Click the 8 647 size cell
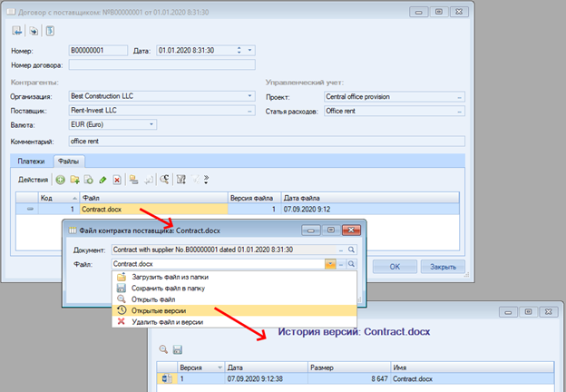 pyautogui.click(x=349, y=379)
